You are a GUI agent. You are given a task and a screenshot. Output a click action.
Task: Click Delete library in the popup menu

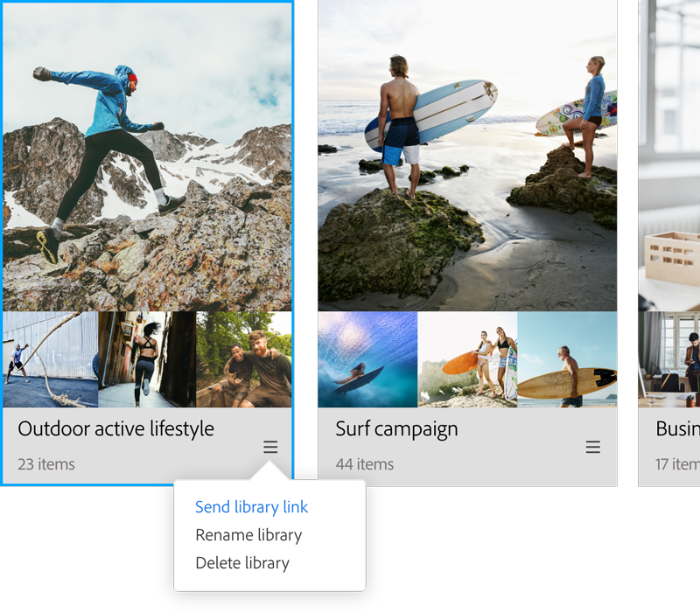242,563
